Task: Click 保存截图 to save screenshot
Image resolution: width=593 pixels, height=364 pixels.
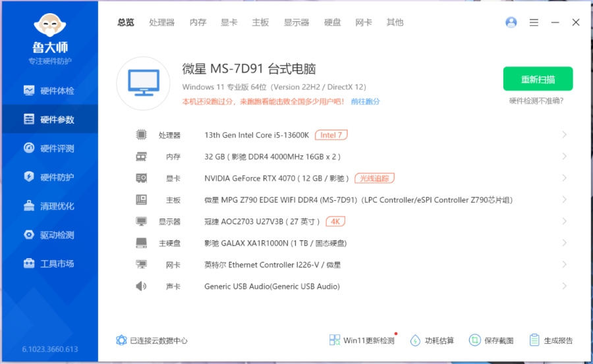Action: tap(492, 340)
